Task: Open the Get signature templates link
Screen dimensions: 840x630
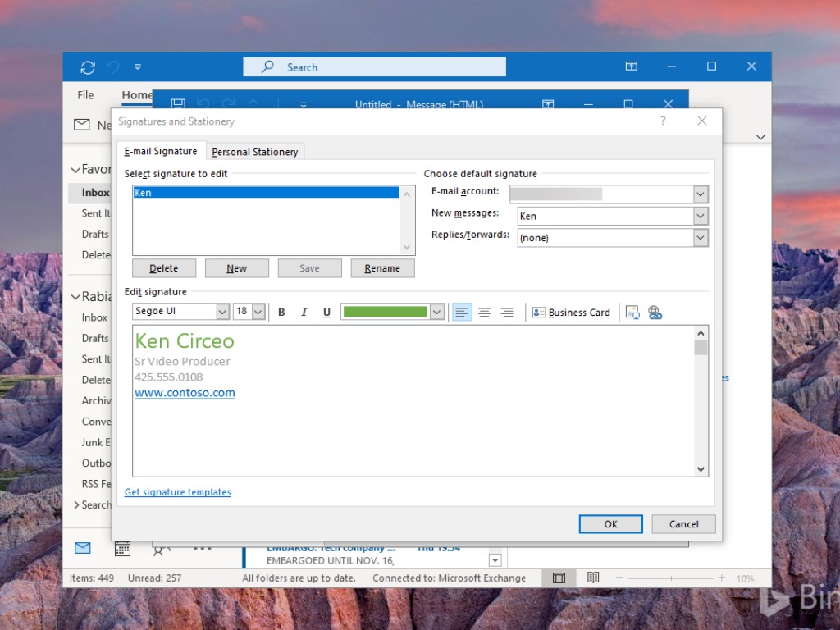Action: 177,492
